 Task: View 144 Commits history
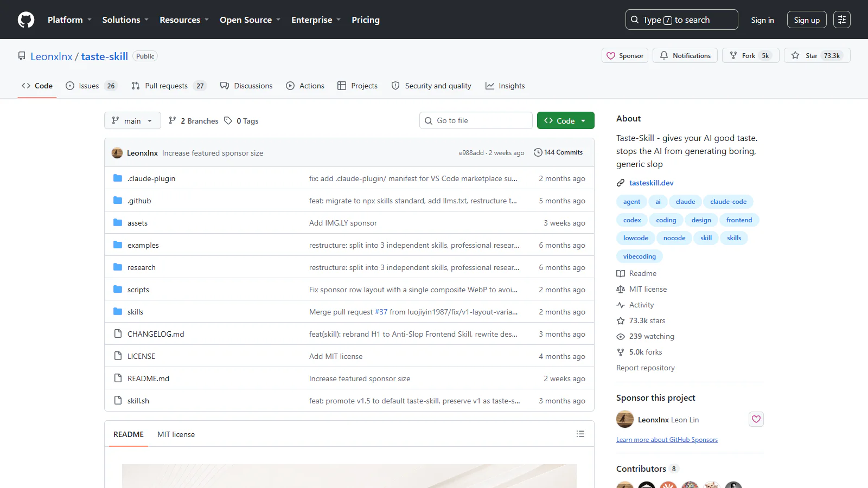tap(558, 152)
